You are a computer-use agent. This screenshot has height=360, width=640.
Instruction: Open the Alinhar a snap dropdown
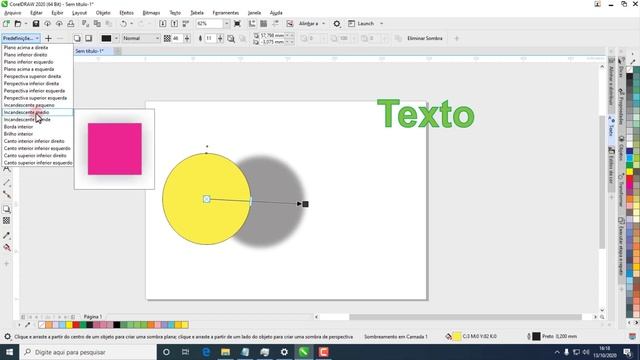point(312,24)
